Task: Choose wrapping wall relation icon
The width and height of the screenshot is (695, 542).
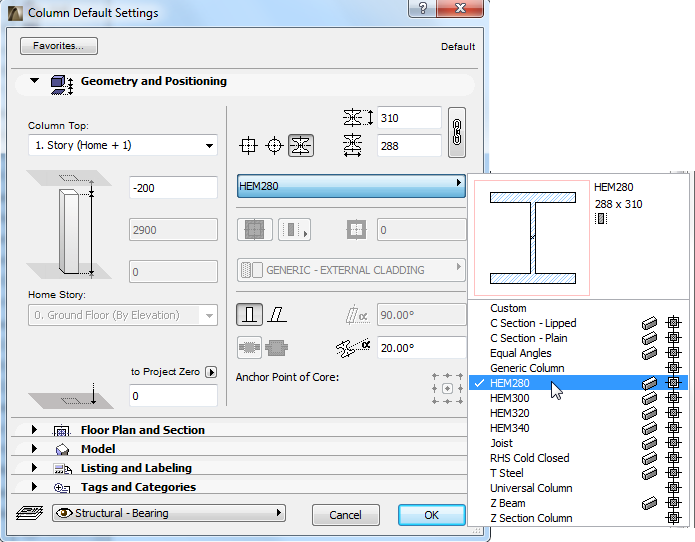Action: coord(249,347)
